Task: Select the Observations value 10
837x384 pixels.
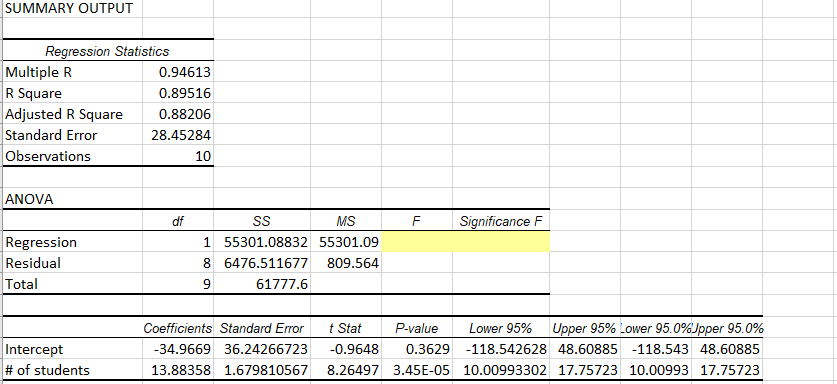Action: point(178,156)
